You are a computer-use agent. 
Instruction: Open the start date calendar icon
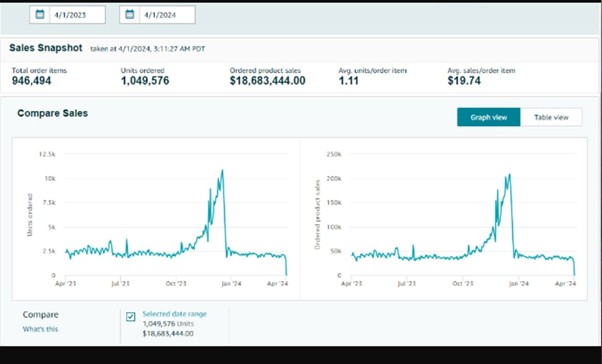click(x=40, y=15)
